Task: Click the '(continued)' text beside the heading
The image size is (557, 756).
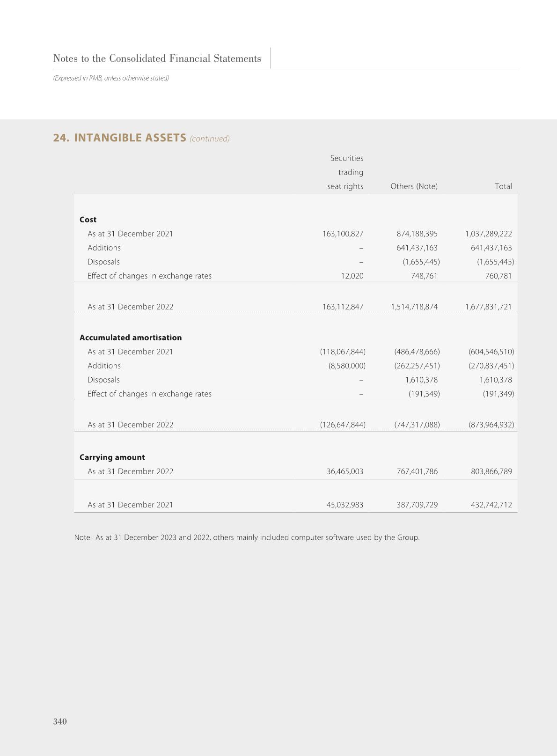Action: (210, 139)
